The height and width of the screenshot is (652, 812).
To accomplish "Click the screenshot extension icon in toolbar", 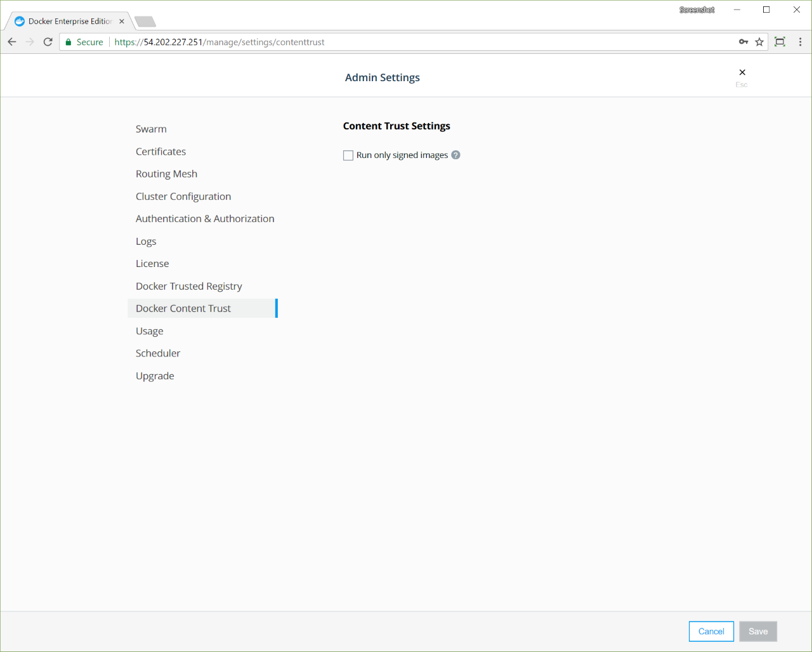I will [780, 42].
